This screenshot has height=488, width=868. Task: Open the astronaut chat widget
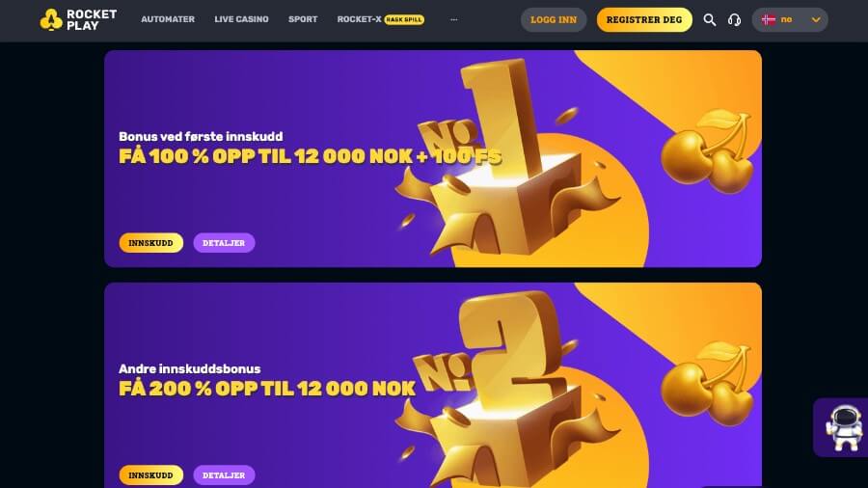coord(843,427)
